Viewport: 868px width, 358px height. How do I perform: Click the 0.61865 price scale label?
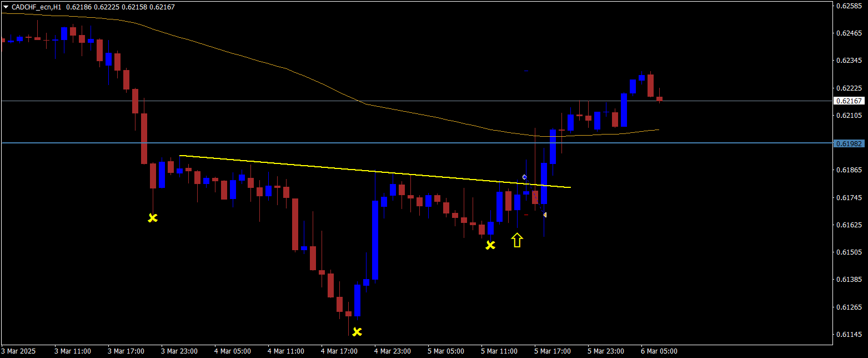(848, 170)
